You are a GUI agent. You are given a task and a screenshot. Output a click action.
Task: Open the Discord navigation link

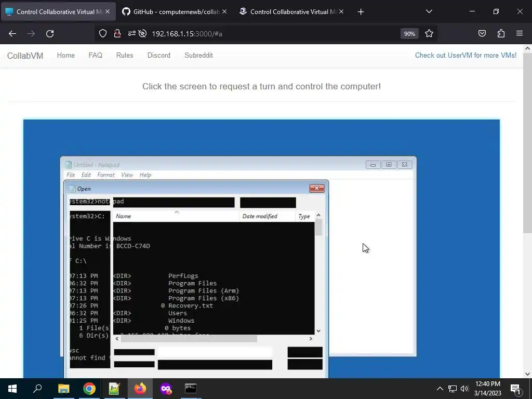[159, 55]
